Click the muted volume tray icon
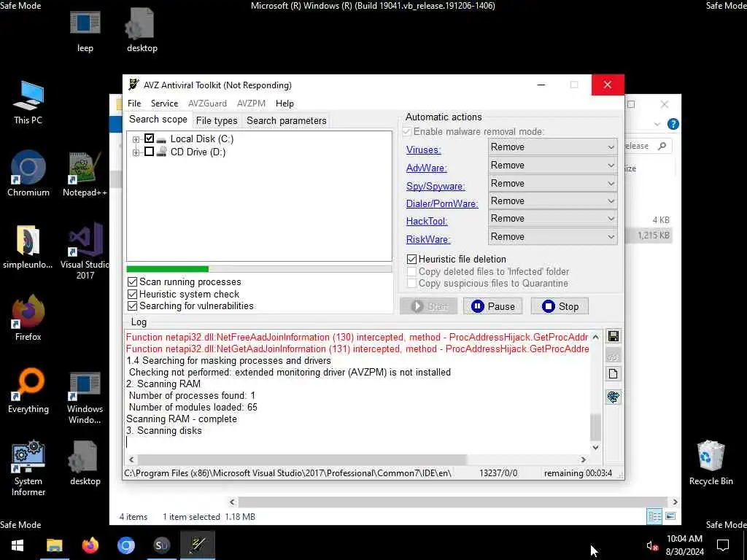The width and height of the screenshot is (747, 560). click(652, 545)
